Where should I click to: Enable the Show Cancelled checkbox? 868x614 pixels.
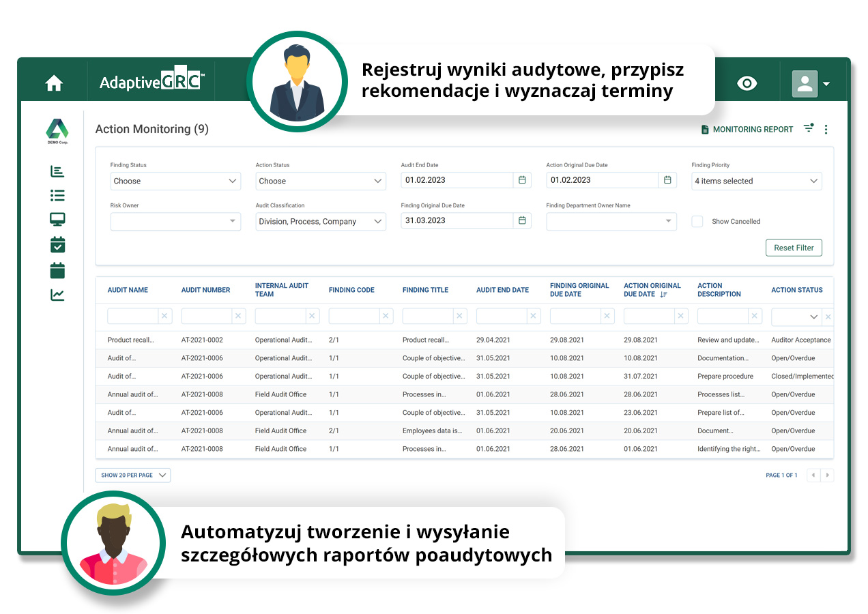tap(697, 221)
